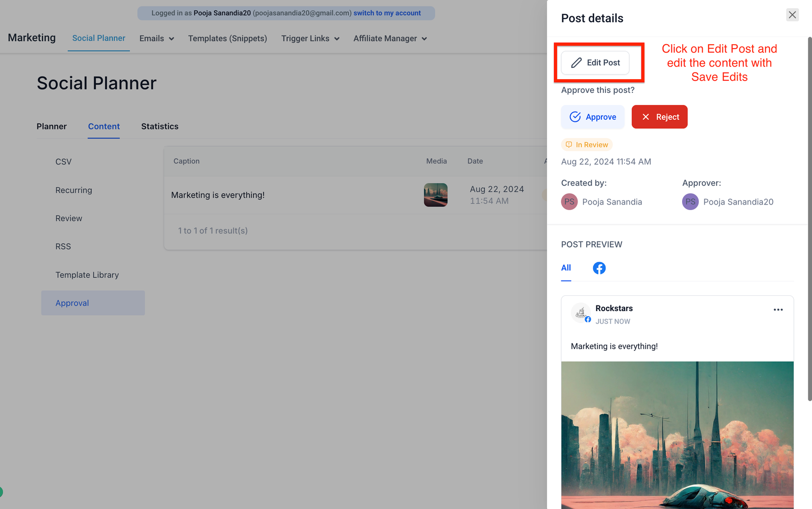The height and width of the screenshot is (509, 812).
Task: Click the Post details panel scrollbar
Action: (x=809, y=218)
